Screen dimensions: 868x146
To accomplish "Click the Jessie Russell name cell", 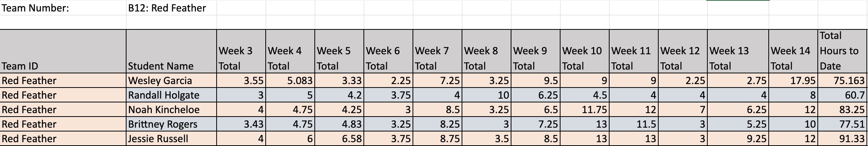I will click(x=171, y=139).
